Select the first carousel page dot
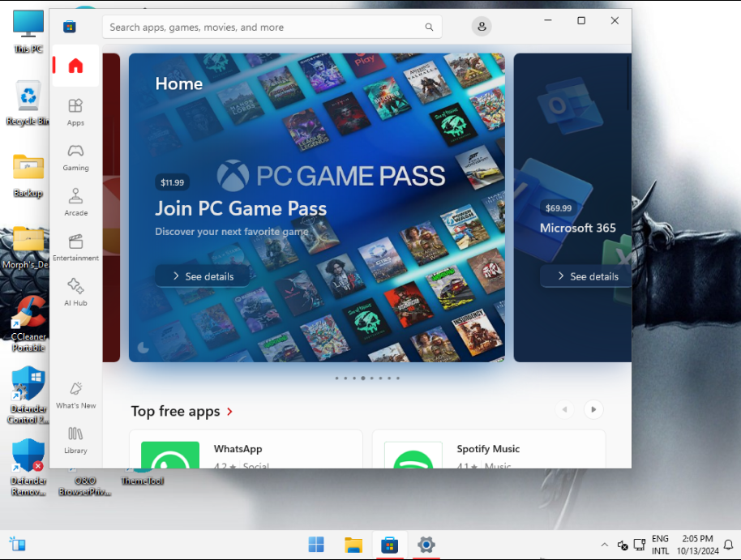 [336, 378]
